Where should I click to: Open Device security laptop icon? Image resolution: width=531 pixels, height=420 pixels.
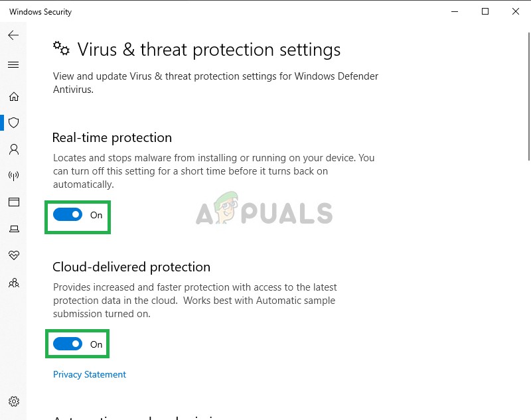[13, 229]
